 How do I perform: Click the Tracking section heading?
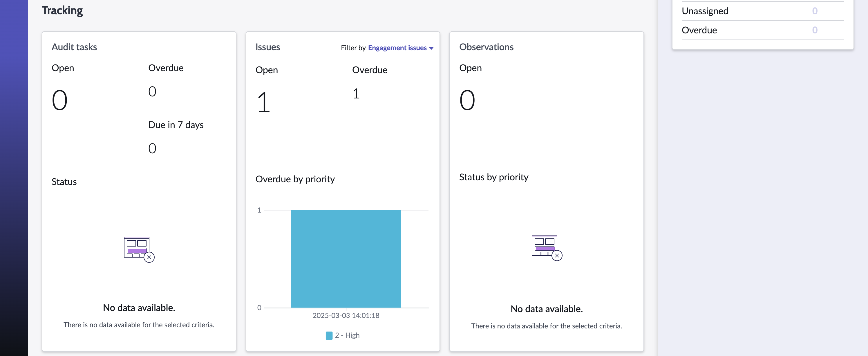coord(62,10)
